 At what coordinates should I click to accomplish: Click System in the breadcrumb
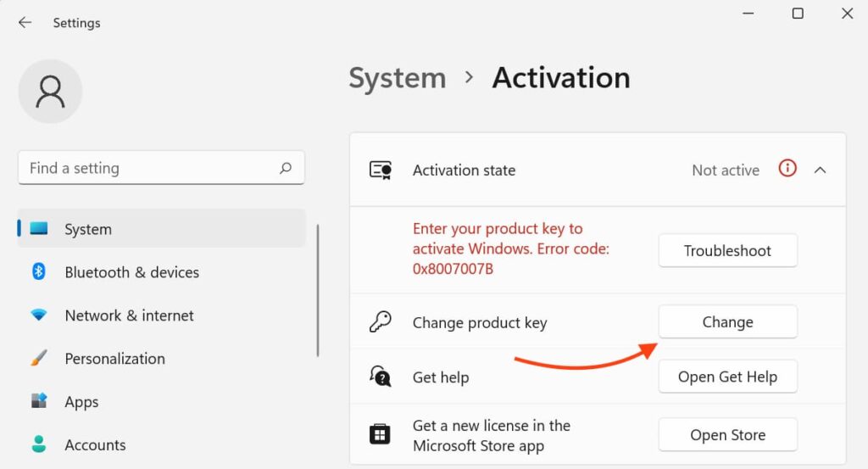(x=397, y=78)
